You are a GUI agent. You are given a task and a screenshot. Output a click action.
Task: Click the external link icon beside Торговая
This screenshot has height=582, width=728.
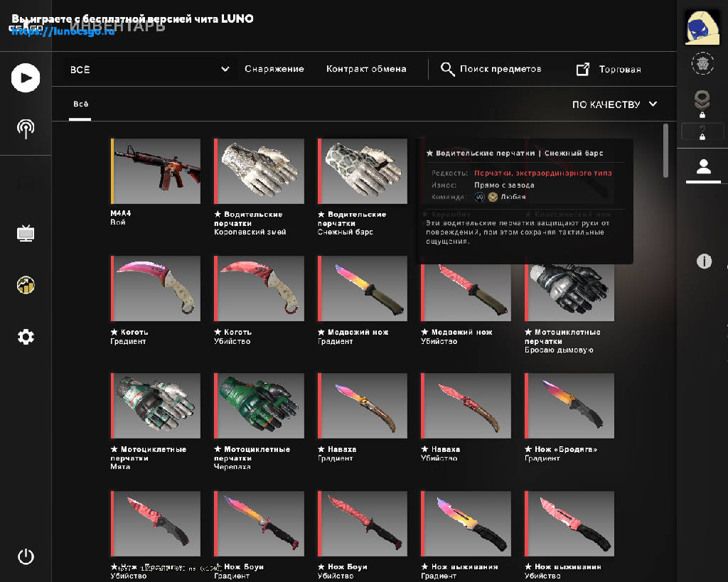click(583, 69)
